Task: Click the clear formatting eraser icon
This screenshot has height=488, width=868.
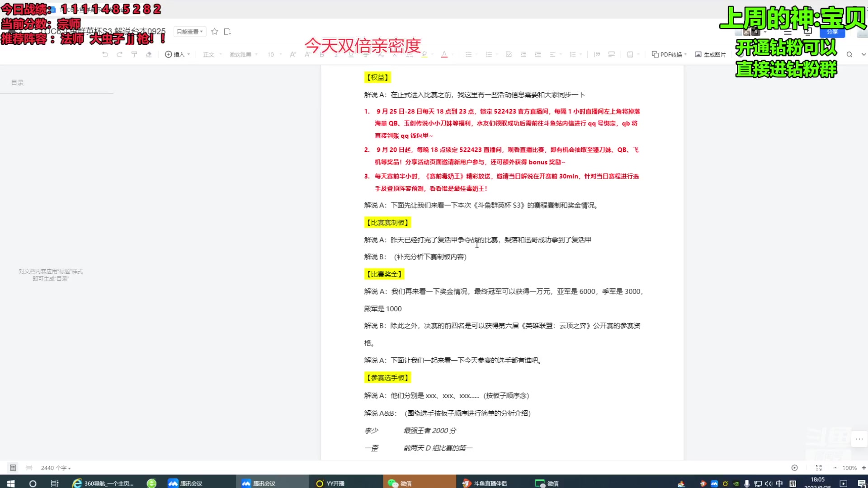Action: click(149, 54)
